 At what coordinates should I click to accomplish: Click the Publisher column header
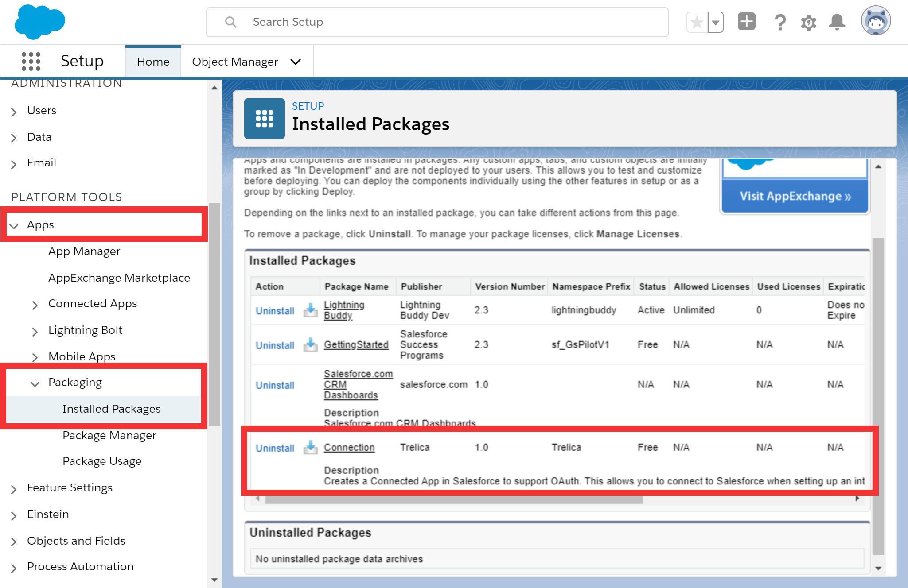421,286
